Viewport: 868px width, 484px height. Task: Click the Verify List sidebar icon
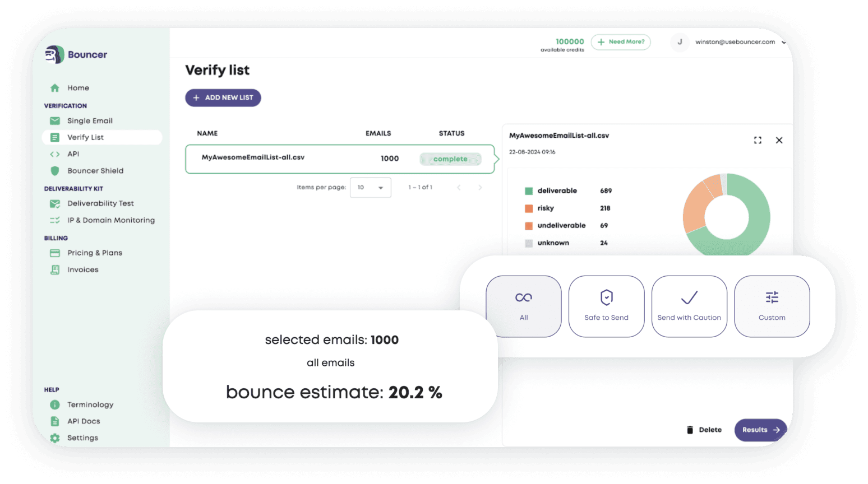tap(54, 137)
